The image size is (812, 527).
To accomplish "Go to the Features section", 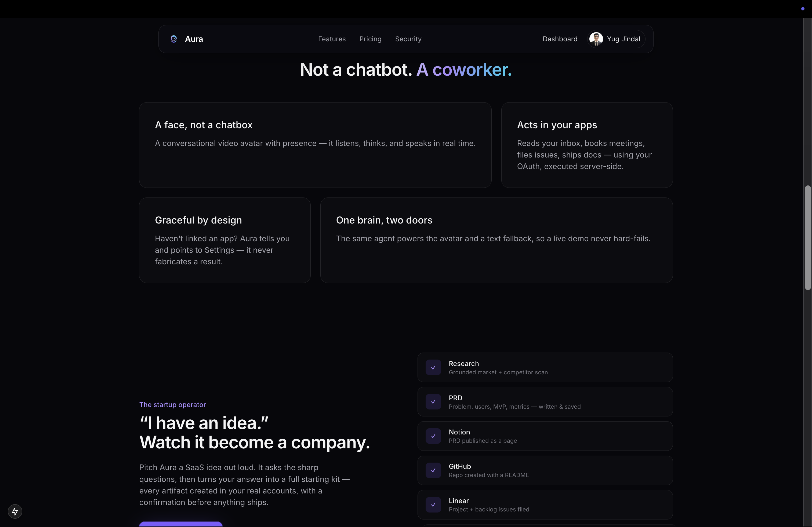I will point(332,39).
